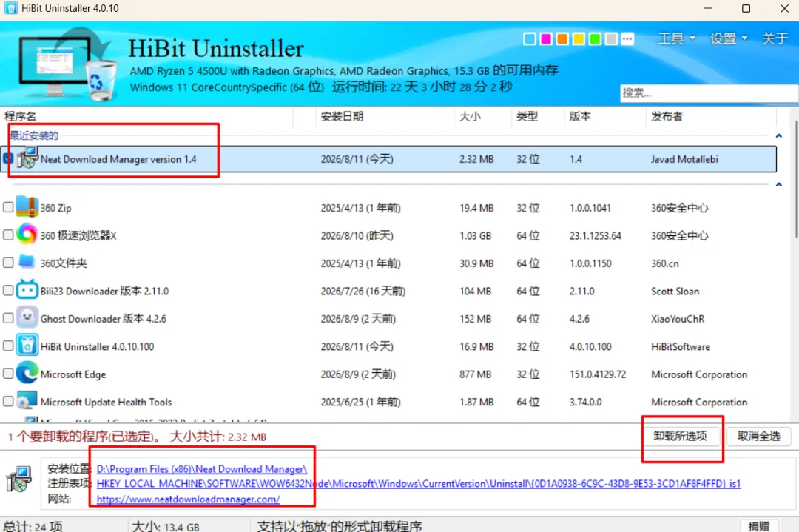Click the Neat Download Manager program icon
The width and height of the screenshot is (799, 532).
[27, 158]
